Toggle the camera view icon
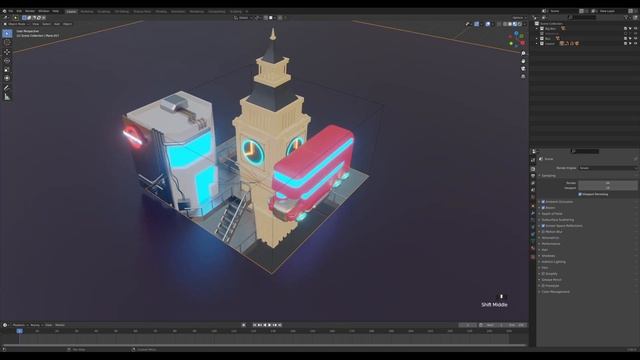640x360 pixels. point(523,69)
